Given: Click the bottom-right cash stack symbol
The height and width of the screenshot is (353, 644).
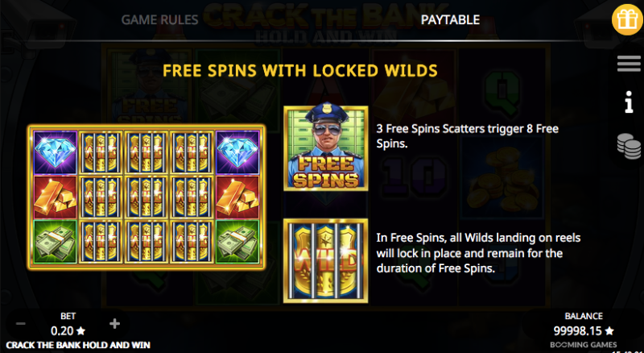Looking at the screenshot, I should [x=237, y=242].
